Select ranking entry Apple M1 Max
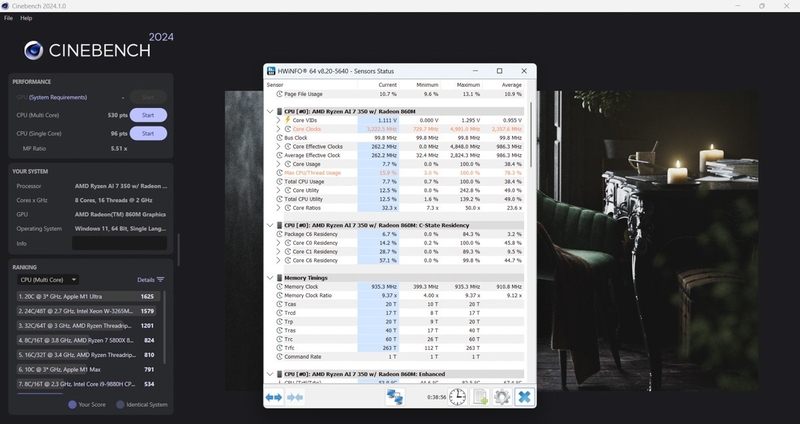 [x=88, y=369]
